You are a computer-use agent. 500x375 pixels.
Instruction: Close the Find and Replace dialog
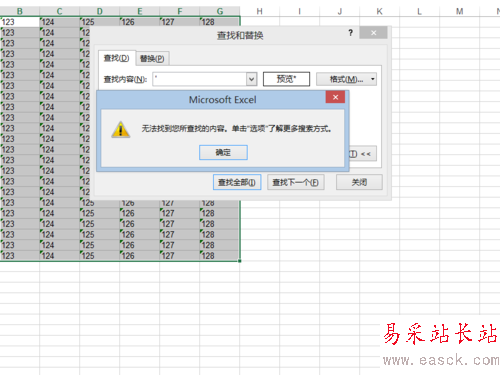(373, 33)
